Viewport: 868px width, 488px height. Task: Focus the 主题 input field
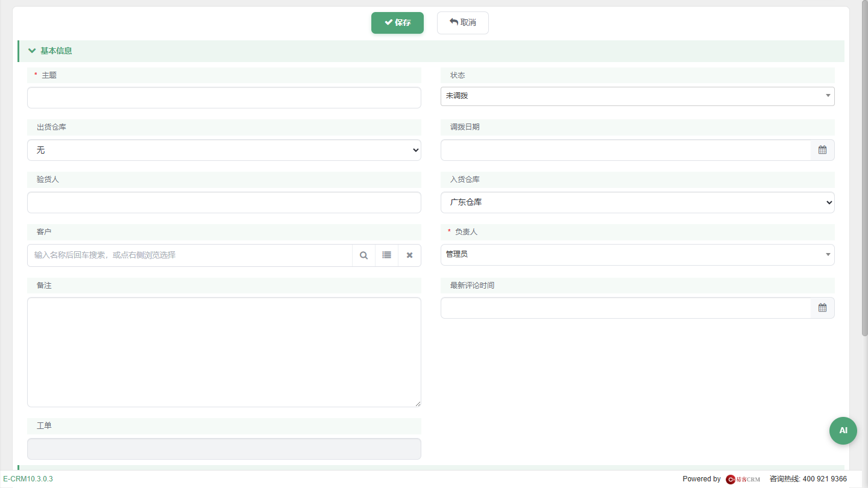point(224,98)
